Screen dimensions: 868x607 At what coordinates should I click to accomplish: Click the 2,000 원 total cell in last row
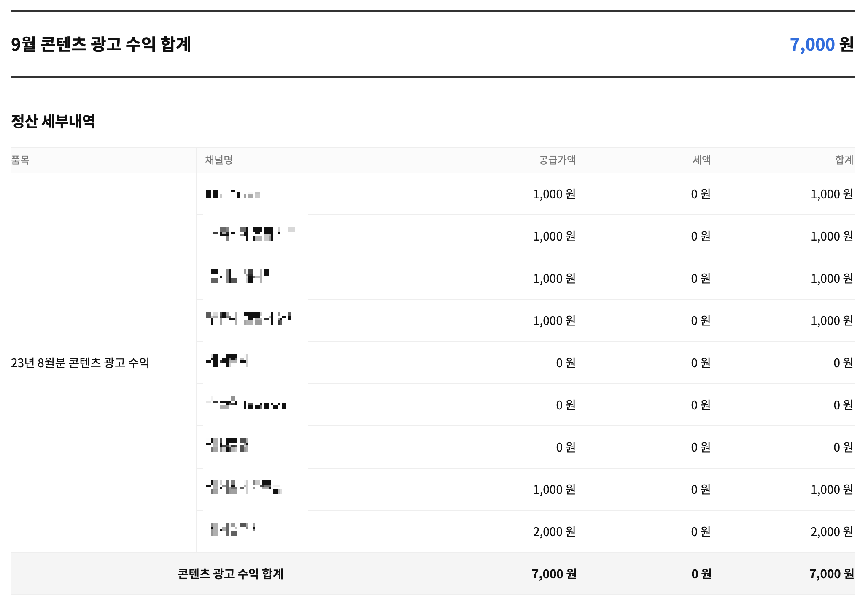[831, 531]
